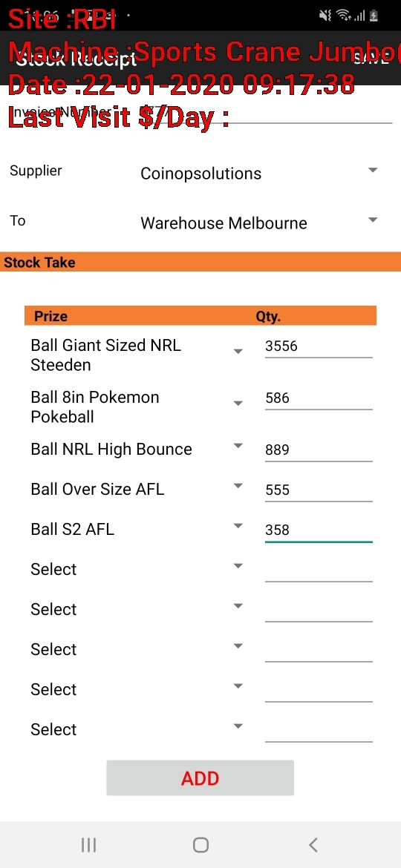Focus the quantity field showing 3556

pyautogui.click(x=319, y=346)
